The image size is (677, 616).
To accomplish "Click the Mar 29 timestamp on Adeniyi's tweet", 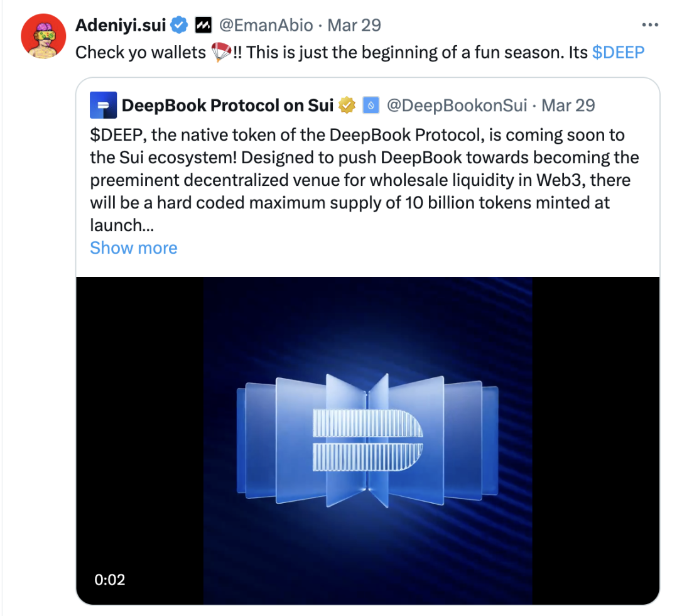I will 355,26.
